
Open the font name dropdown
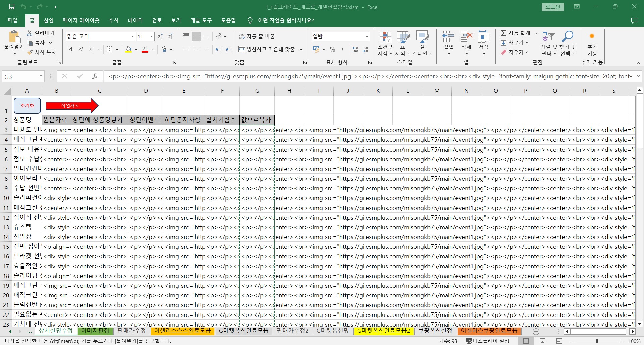pos(133,36)
